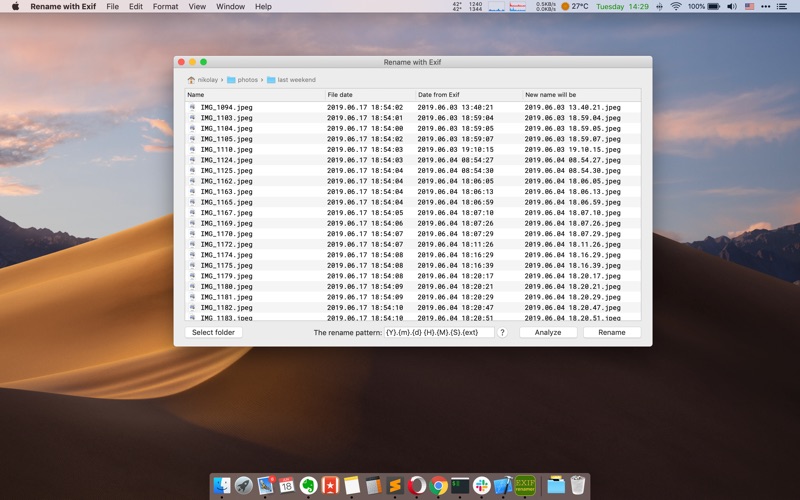Click the nikolay home folder path item

pyautogui.click(x=203, y=80)
